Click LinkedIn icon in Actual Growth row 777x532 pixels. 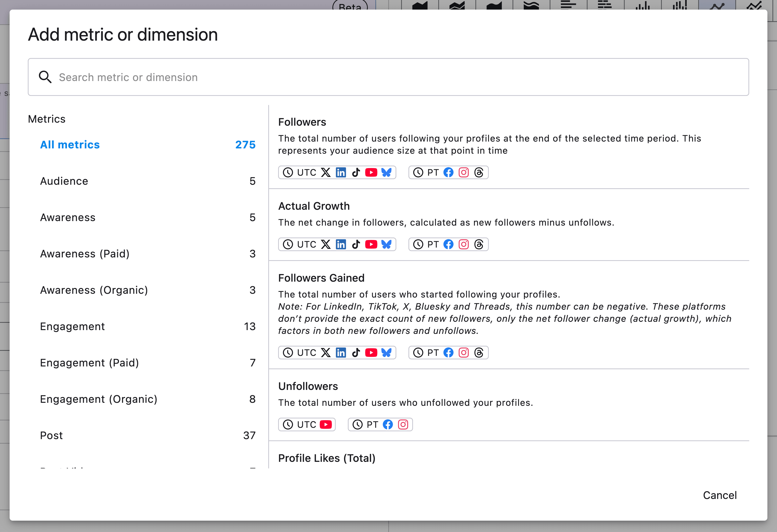(x=341, y=245)
